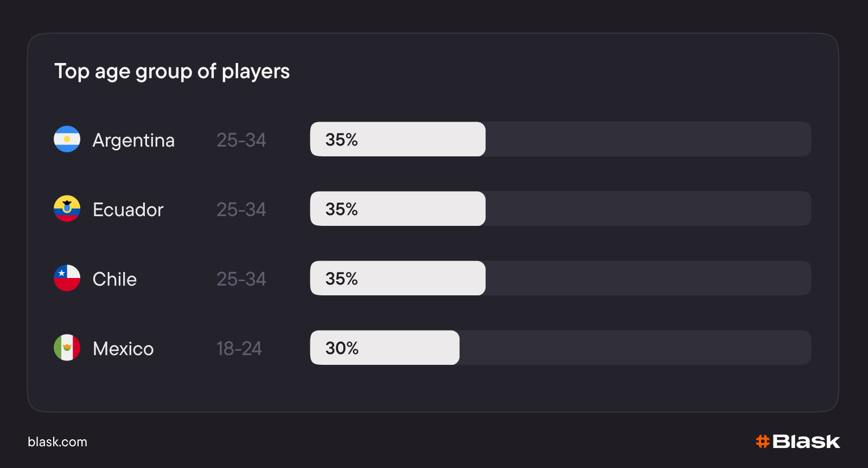Click the 'Top age group of players' heading
This screenshot has width=868, height=468.
[172, 72]
